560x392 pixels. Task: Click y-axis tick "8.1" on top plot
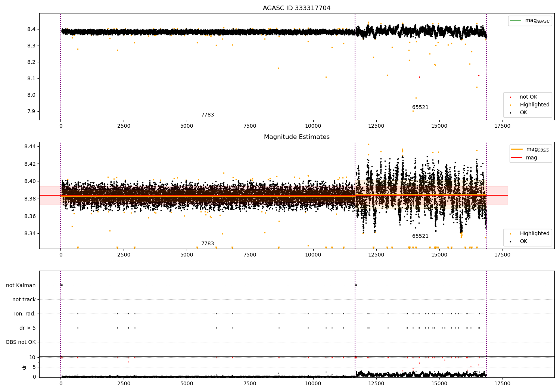(31, 79)
